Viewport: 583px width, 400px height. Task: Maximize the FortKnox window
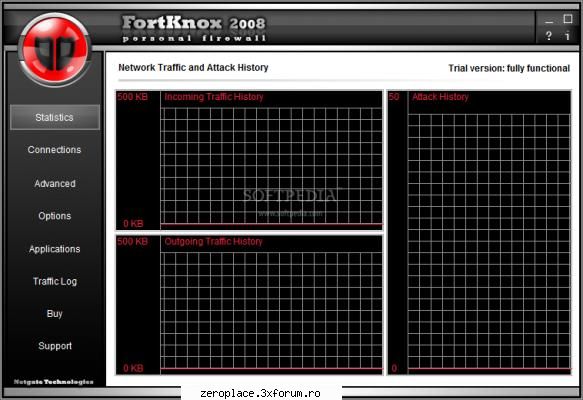[x=567, y=19]
